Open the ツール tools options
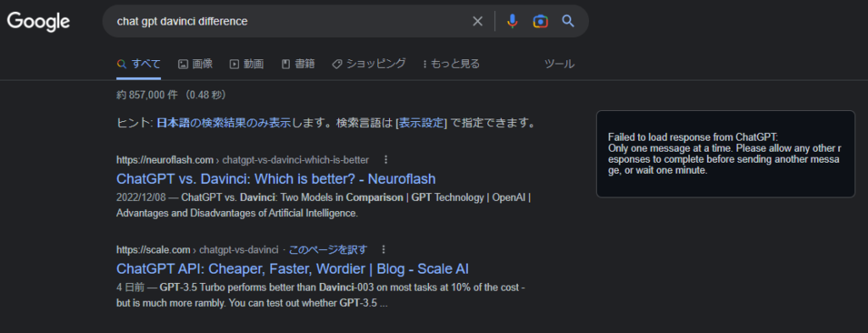 pos(559,64)
